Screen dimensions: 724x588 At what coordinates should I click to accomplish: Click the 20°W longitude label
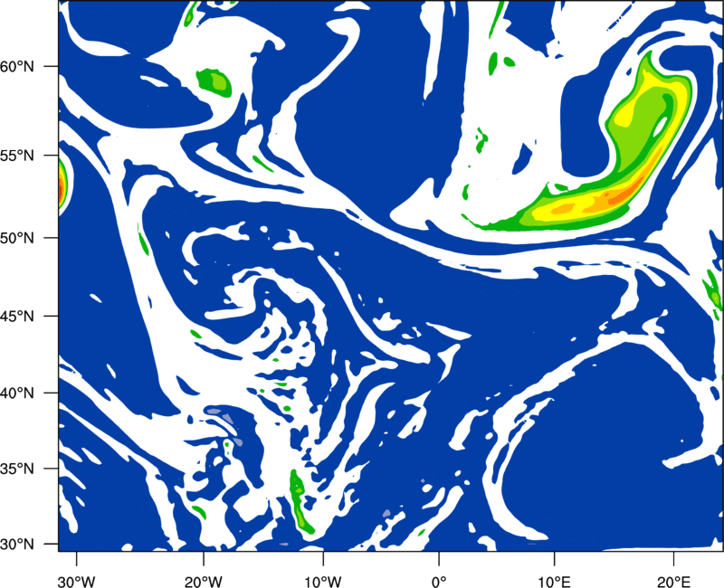click(203, 582)
